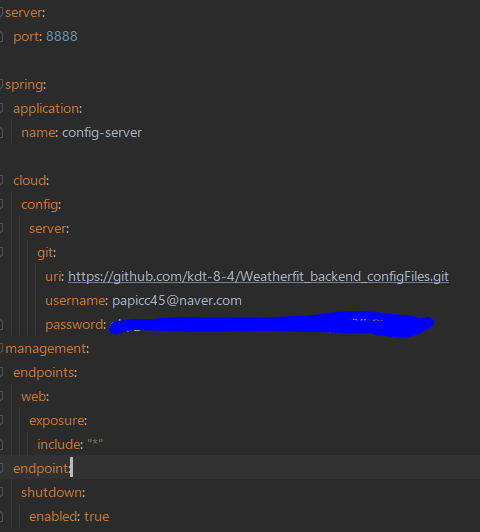Collapse the top-level server block fold marker
Image resolution: width=480 pixels, height=532 pixels.
click(x=1, y=13)
